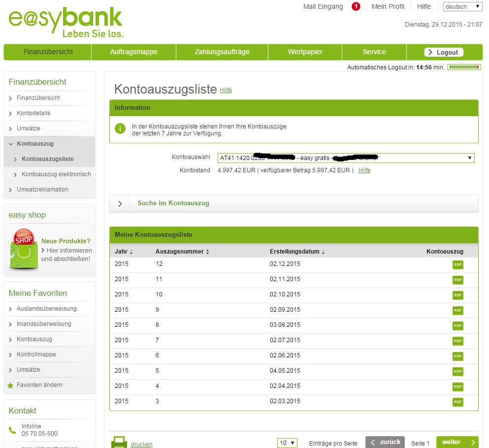Download PDF for statement number 5

457,372
